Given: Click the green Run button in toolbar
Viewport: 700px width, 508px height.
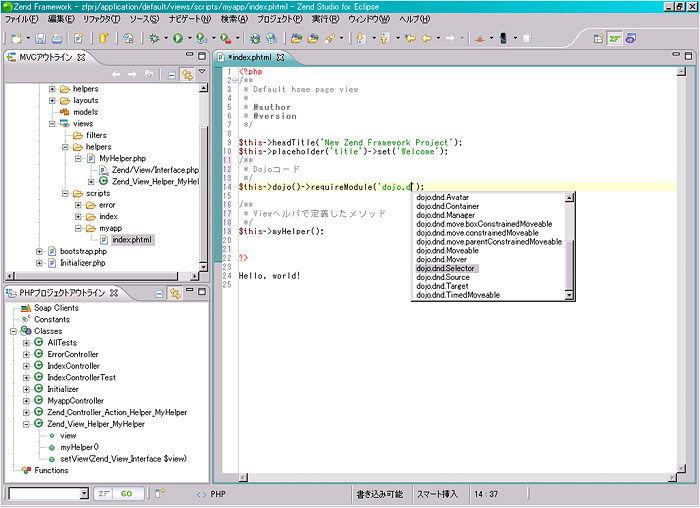Looking at the screenshot, I should coord(177,38).
